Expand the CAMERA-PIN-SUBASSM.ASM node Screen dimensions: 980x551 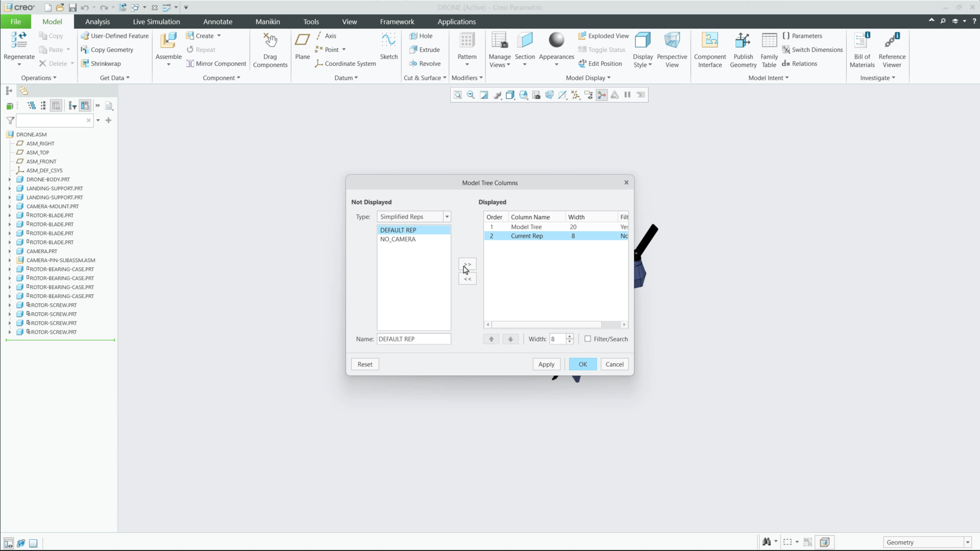click(x=10, y=260)
